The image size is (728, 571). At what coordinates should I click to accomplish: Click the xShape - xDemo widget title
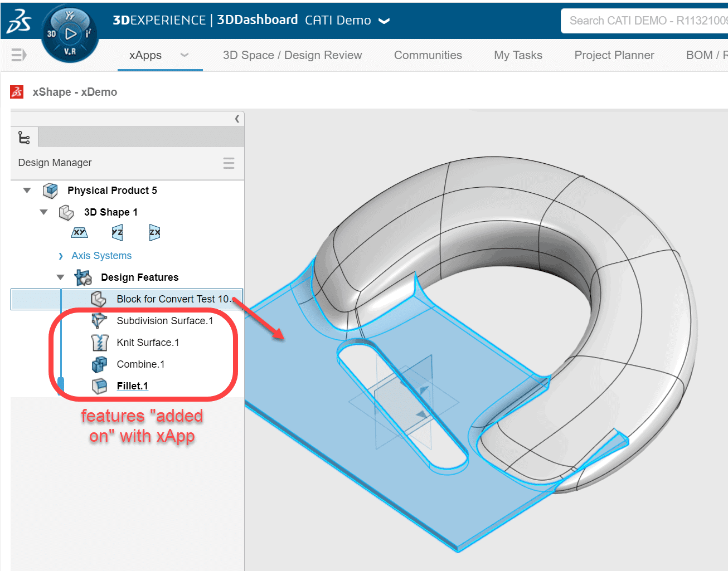pyautogui.click(x=75, y=92)
